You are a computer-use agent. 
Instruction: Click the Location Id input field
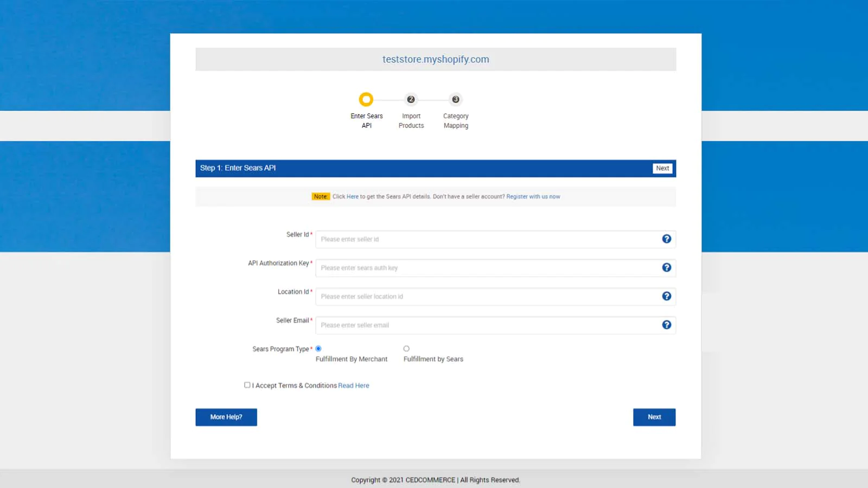coord(495,297)
